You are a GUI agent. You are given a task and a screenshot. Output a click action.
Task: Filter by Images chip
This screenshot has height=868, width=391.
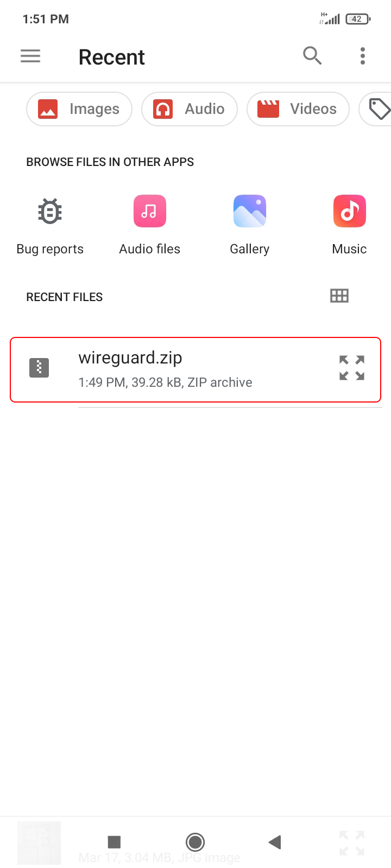tap(79, 109)
